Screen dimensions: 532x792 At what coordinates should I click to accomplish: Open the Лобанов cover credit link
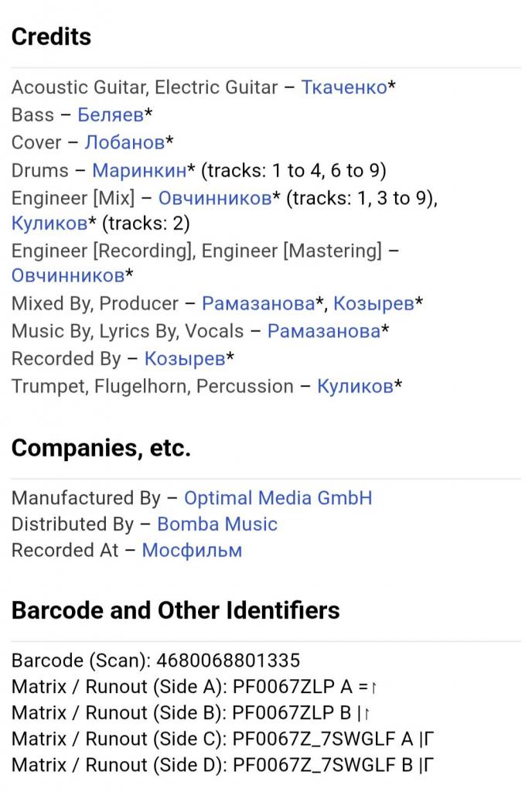[x=124, y=142]
